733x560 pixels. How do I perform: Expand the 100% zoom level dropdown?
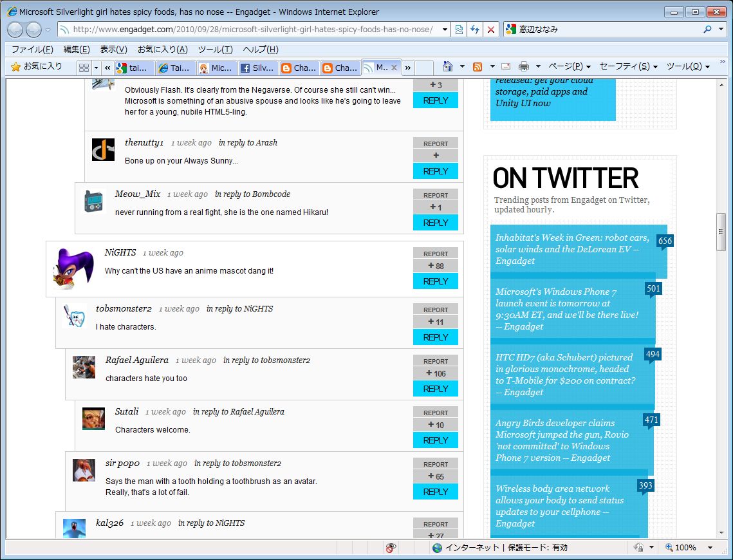(710, 548)
